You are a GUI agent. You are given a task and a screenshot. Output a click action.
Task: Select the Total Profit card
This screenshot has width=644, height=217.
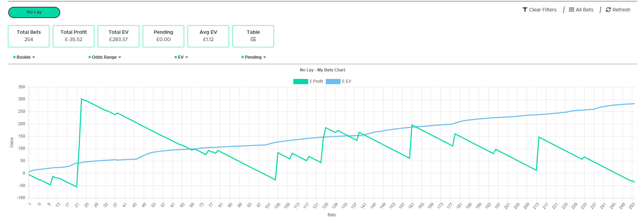(x=74, y=36)
